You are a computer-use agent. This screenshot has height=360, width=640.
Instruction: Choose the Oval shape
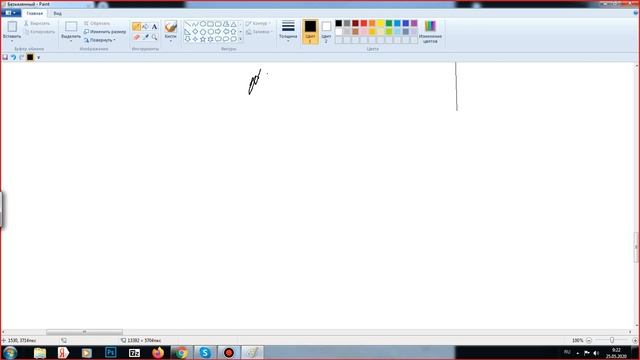click(x=203, y=24)
